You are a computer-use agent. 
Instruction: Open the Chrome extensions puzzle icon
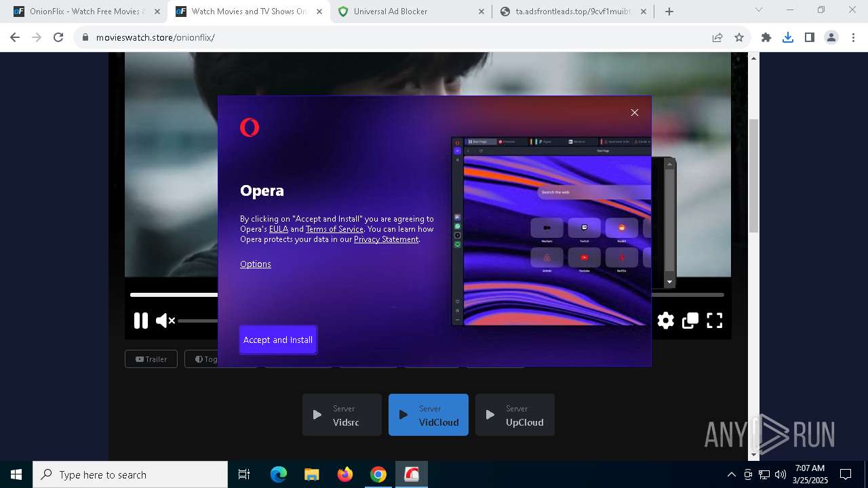(766, 37)
